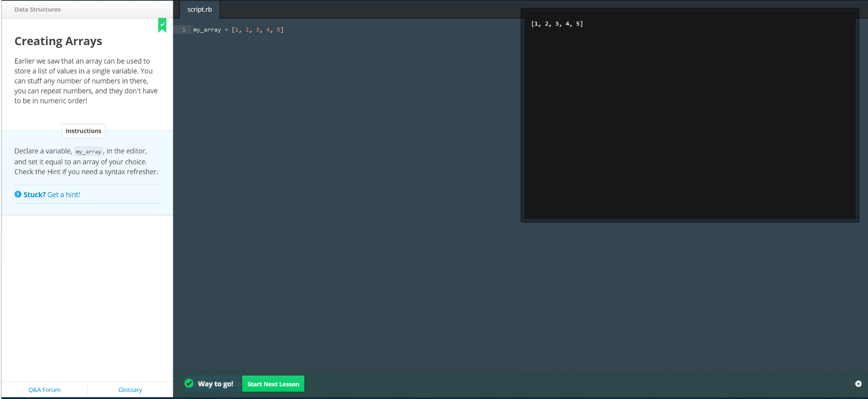
Task: Click the my_array code snippet in instructions
Action: point(88,152)
